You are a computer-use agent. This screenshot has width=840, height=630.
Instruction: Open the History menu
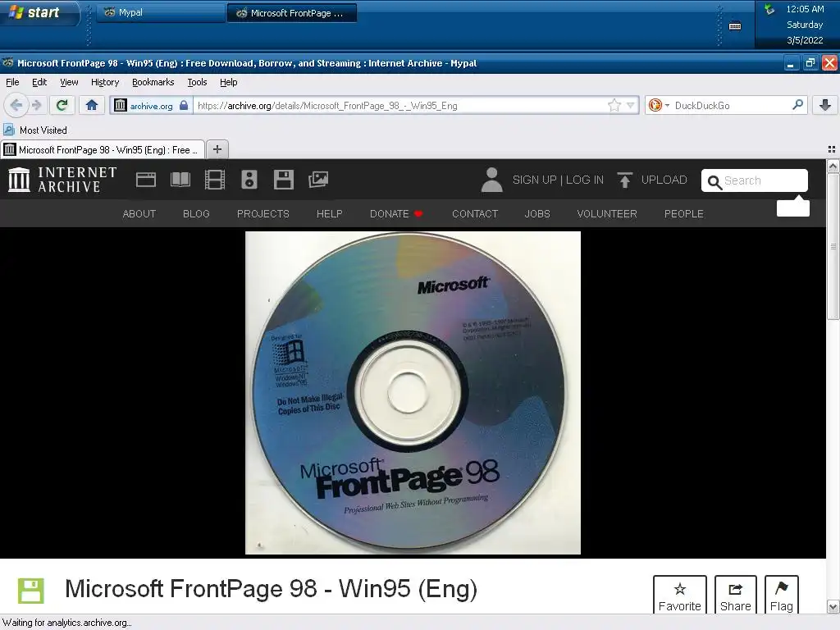click(105, 82)
